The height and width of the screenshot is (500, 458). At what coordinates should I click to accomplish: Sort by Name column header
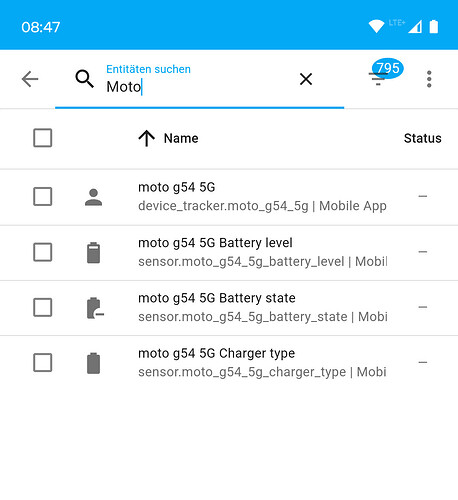coord(181,138)
